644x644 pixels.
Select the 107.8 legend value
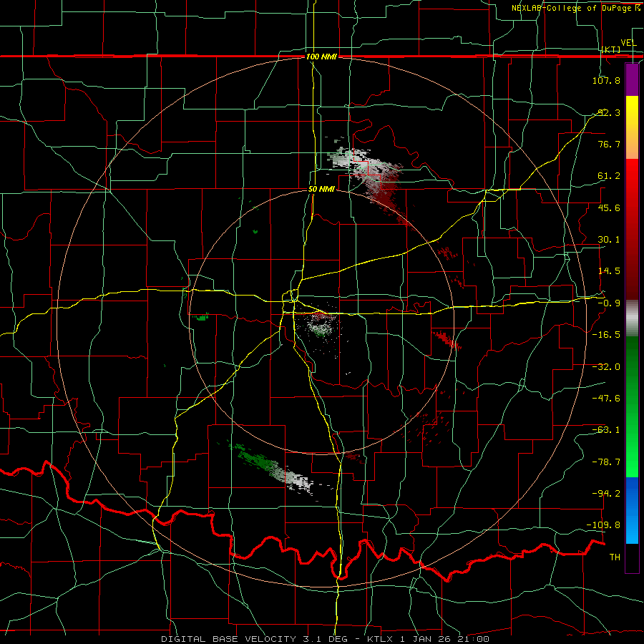[606, 80]
